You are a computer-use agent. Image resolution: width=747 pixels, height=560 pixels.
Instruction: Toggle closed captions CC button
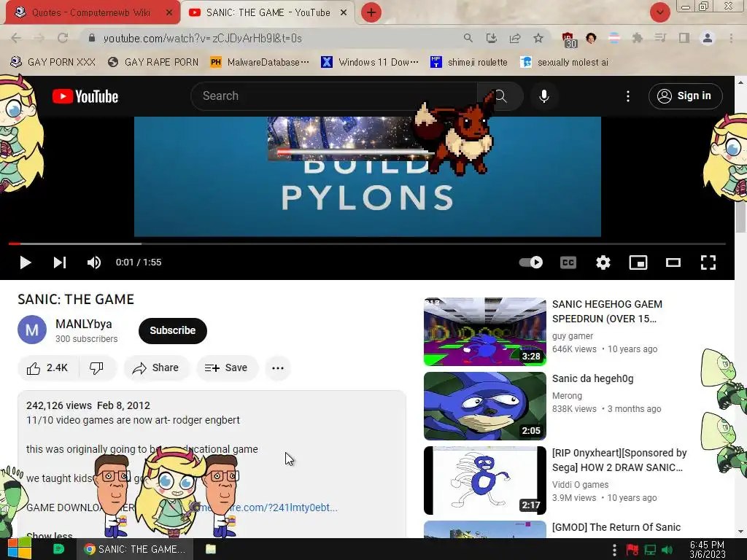point(568,262)
